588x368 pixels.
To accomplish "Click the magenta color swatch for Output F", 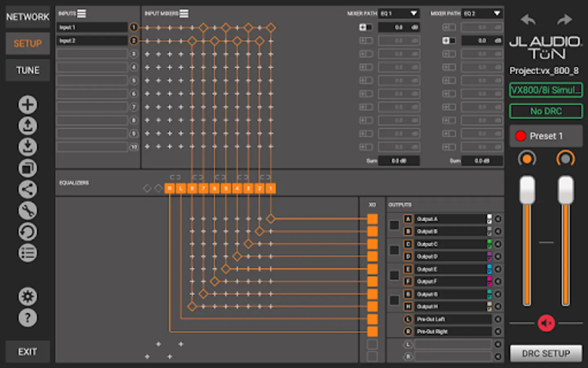I will [x=489, y=281].
